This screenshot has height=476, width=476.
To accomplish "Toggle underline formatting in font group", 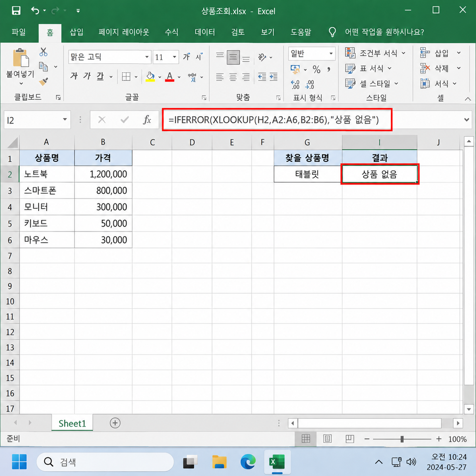I will pyautogui.click(x=100, y=76).
